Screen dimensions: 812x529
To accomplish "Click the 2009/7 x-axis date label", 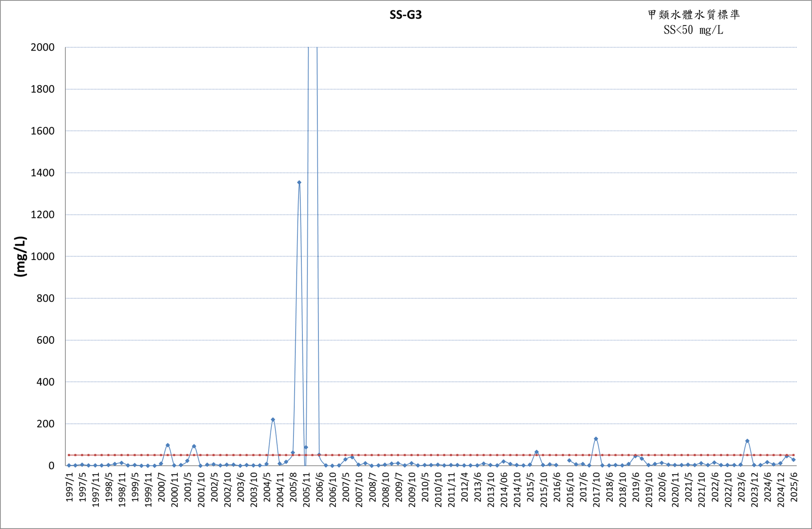I will point(399,486).
